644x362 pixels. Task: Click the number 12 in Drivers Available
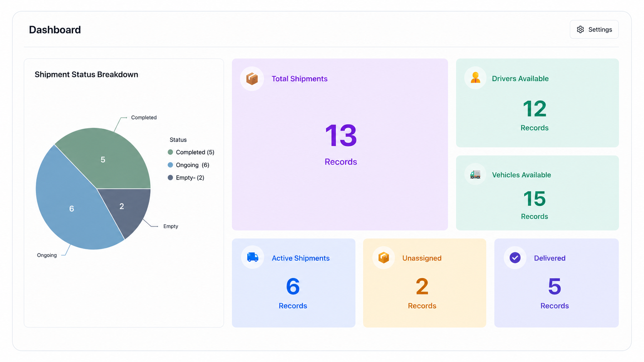535,109
